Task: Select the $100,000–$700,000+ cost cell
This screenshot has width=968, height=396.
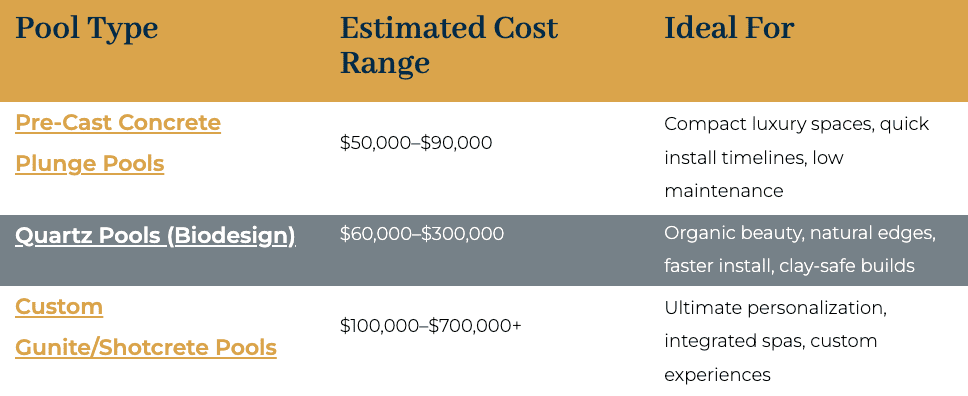Action: coord(431,325)
